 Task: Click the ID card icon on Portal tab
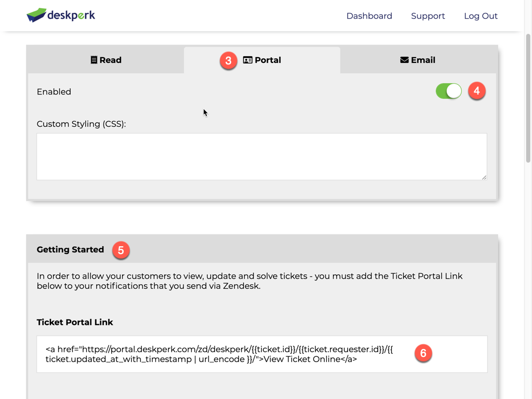click(248, 60)
